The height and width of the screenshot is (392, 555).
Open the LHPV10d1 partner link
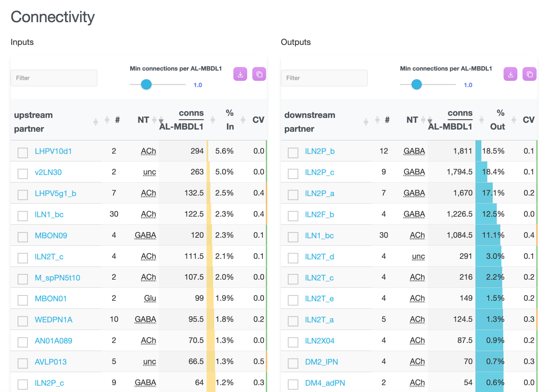tap(53, 151)
